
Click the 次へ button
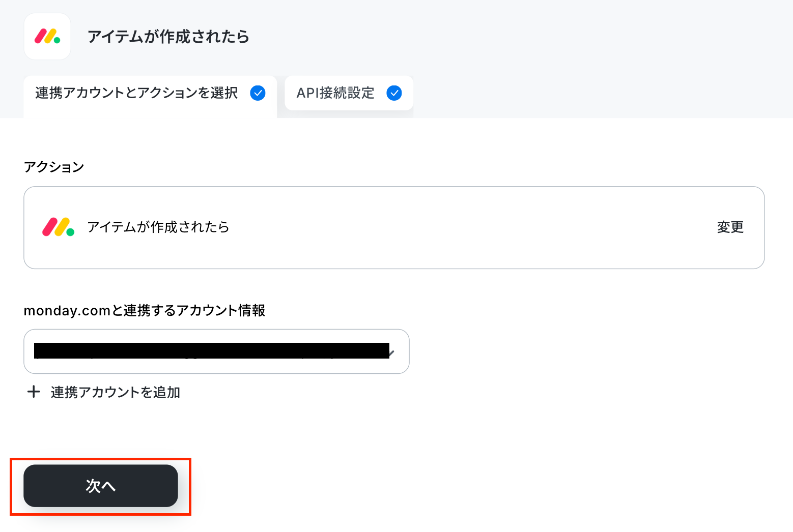[101, 486]
